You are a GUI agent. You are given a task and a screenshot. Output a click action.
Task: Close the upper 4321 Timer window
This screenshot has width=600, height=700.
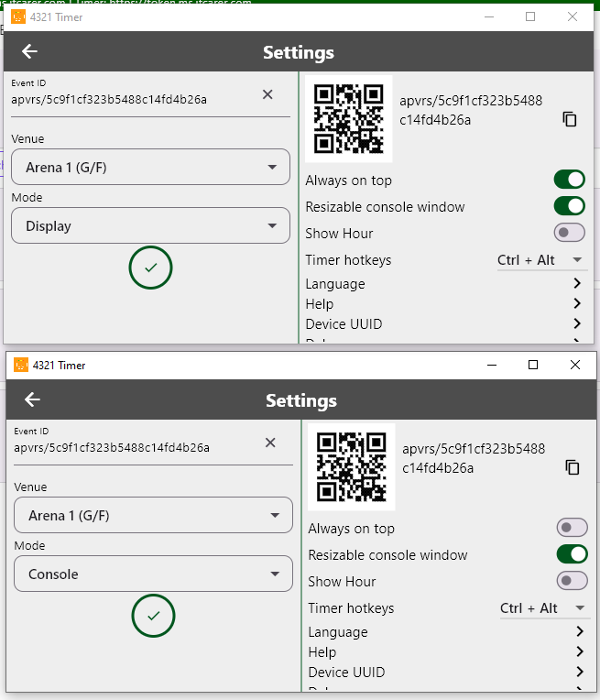[573, 17]
